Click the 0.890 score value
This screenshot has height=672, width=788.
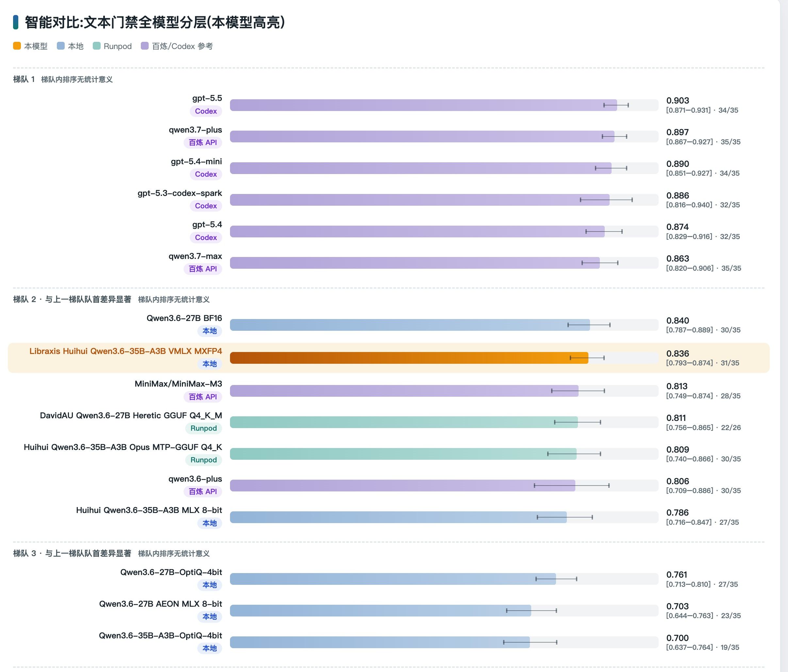(x=678, y=164)
